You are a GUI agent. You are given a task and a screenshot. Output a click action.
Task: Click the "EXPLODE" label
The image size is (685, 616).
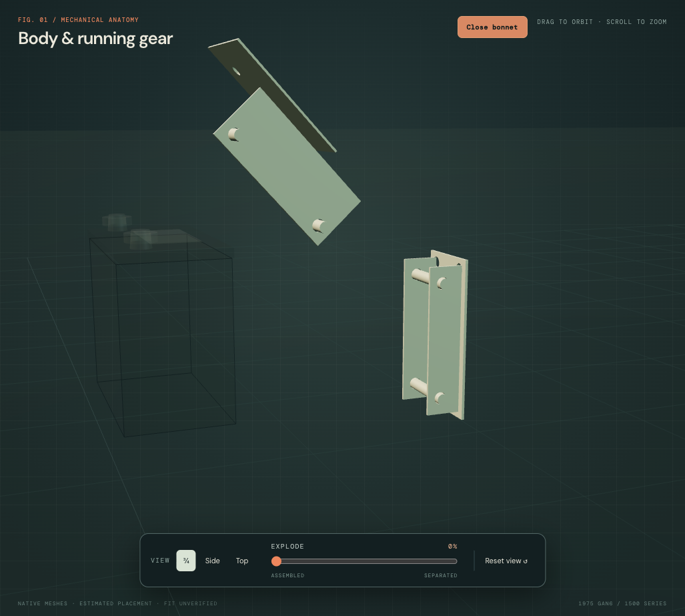click(287, 547)
